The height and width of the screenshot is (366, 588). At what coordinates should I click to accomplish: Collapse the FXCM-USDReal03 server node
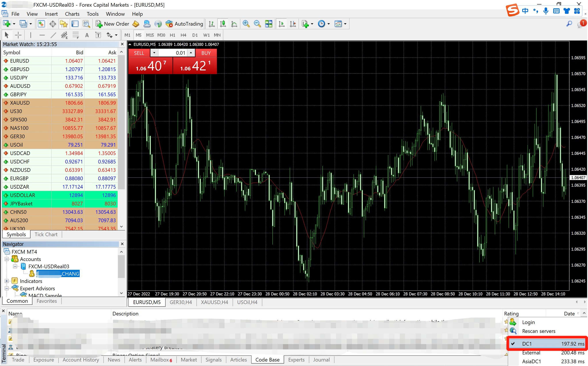(x=15, y=266)
